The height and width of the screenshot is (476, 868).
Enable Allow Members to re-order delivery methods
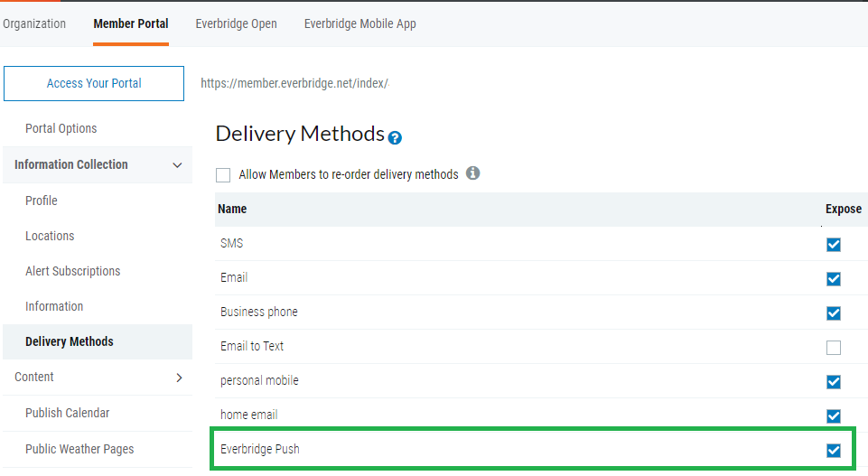[223, 175]
